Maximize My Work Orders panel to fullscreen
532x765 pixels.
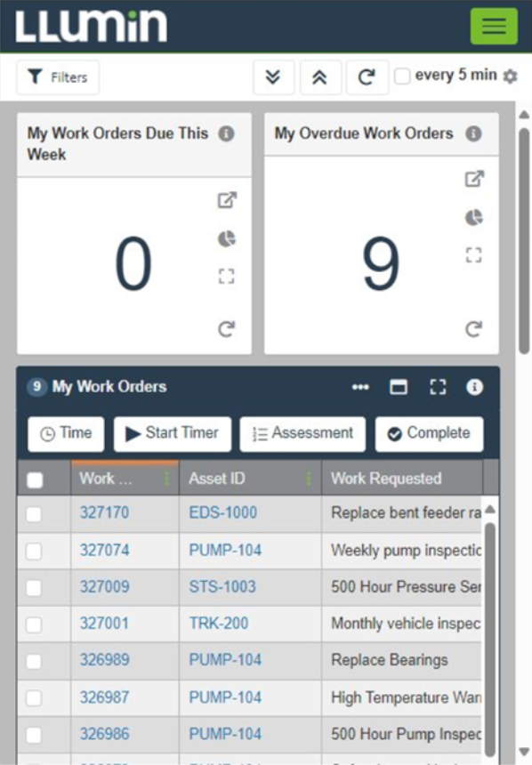point(438,387)
